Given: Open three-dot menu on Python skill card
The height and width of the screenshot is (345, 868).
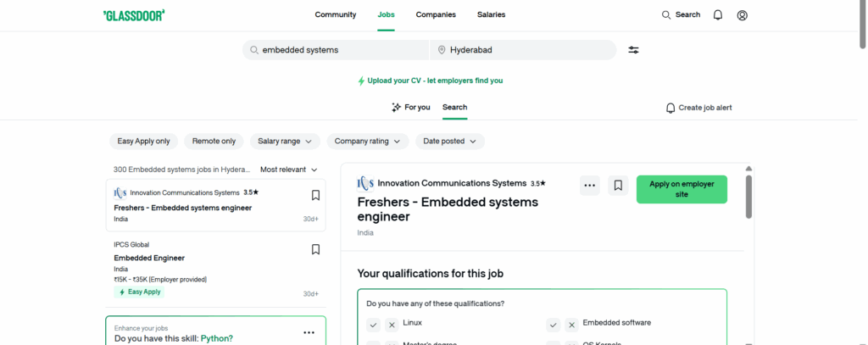Looking at the screenshot, I should coord(309,333).
